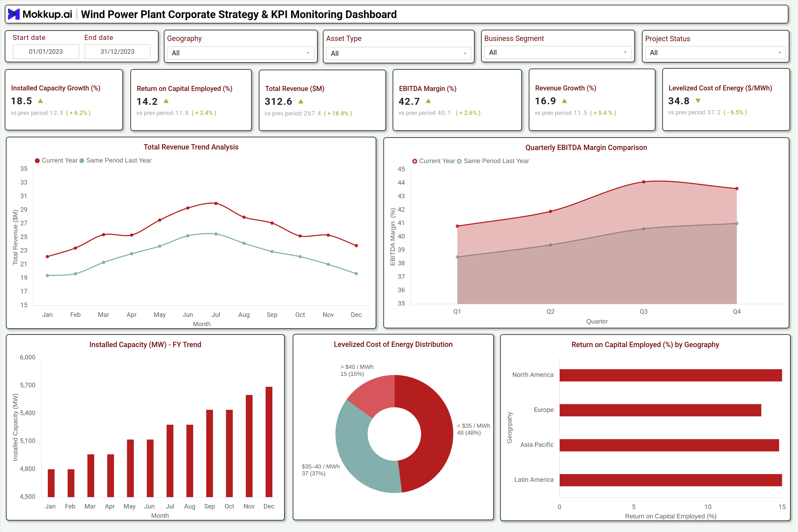The height and width of the screenshot is (532, 798).
Task: Select the Q3 point on Current Year EBITDA line
Action: pyautogui.click(x=644, y=182)
